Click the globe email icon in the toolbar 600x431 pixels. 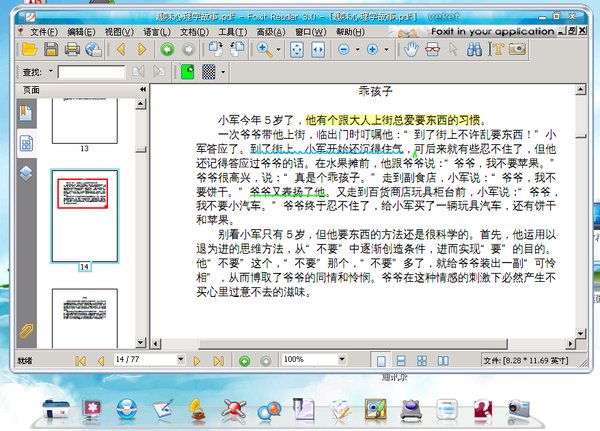93,49
